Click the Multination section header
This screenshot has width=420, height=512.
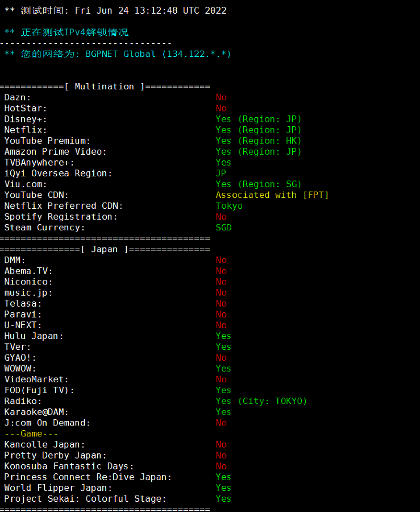[105, 86]
